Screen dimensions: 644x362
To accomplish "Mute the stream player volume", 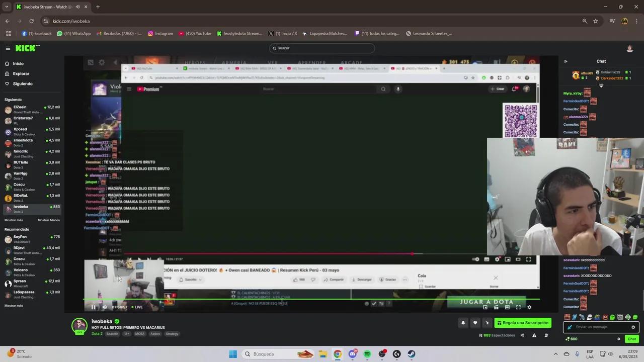I will pyautogui.click(x=105, y=307).
